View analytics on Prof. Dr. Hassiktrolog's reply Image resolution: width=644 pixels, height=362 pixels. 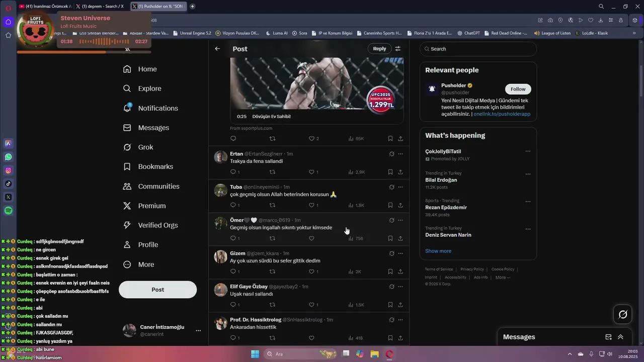click(x=355, y=338)
